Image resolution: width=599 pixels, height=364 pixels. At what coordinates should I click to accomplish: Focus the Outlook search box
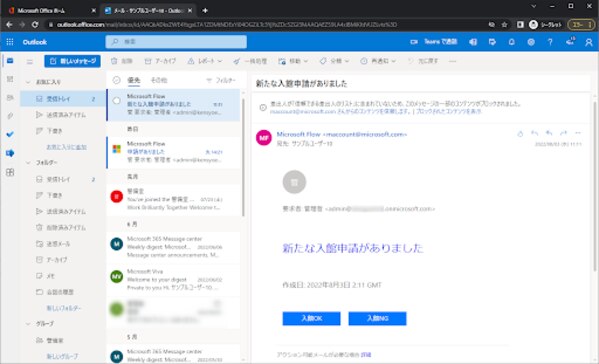[176, 42]
